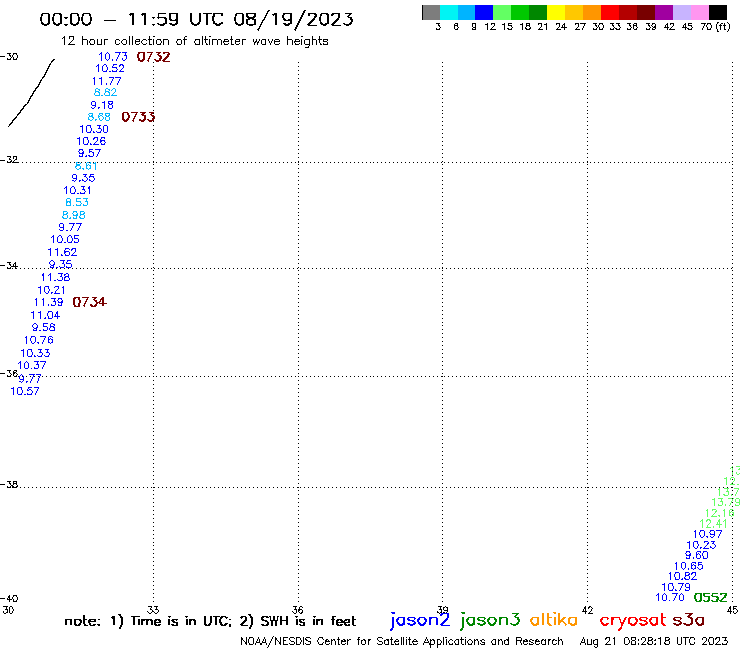740x650 pixels.
Task: Select the green 12.41 wave height reading
Action: tap(714, 524)
